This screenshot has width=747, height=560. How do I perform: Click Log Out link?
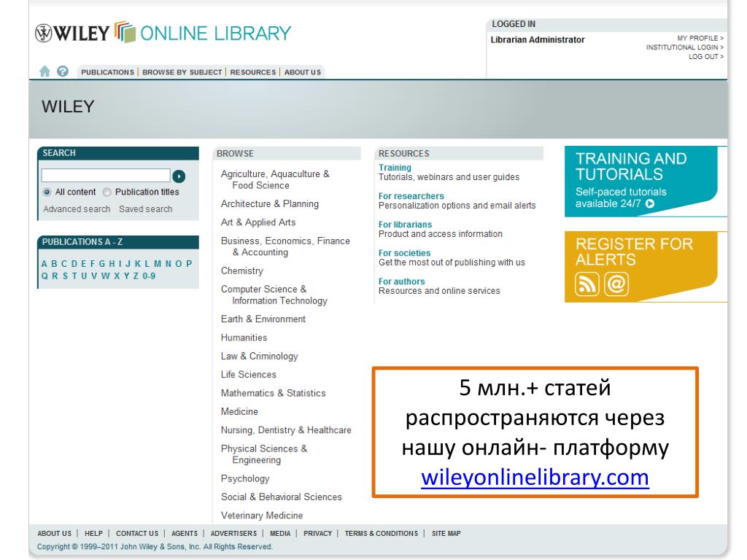tap(706, 56)
